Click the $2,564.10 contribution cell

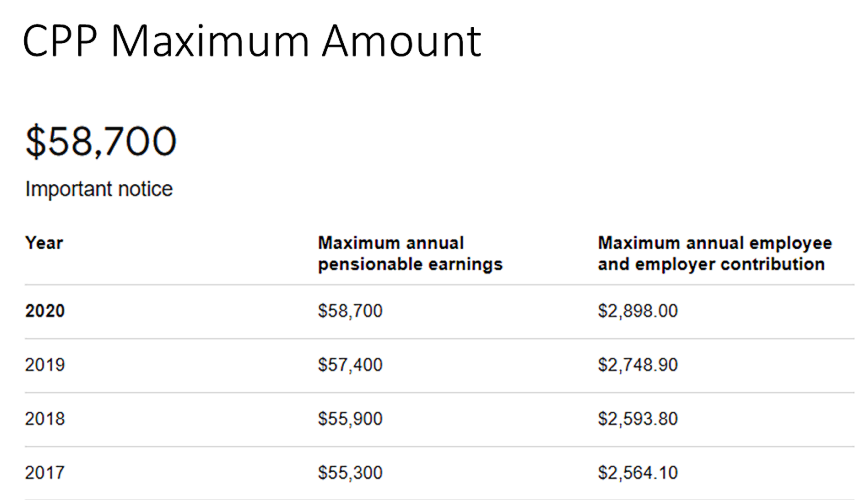(x=637, y=473)
